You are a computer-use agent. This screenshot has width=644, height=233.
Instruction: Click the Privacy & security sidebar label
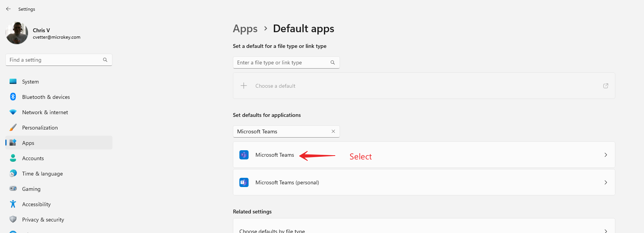click(x=43, y=220)
